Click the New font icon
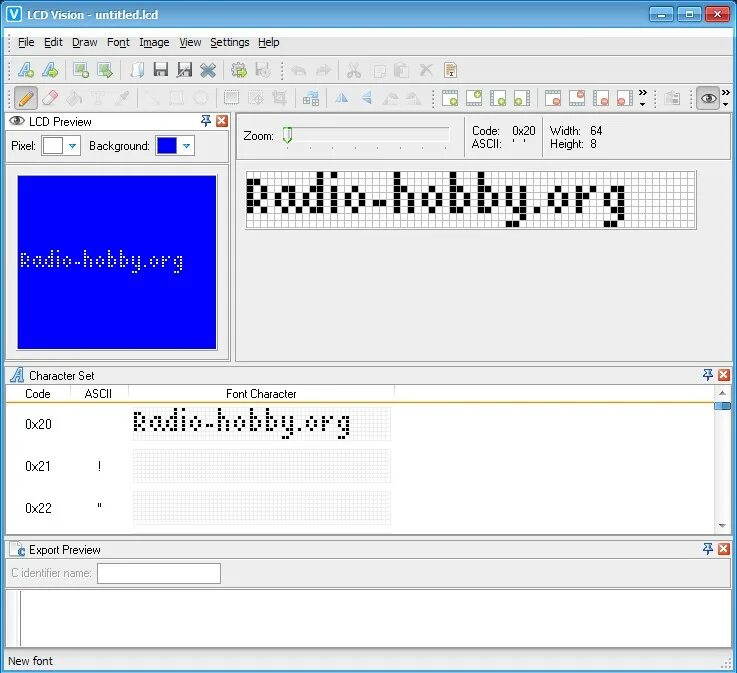The width and height of the screenshot is (737, 673). click(x=26, y=70)
